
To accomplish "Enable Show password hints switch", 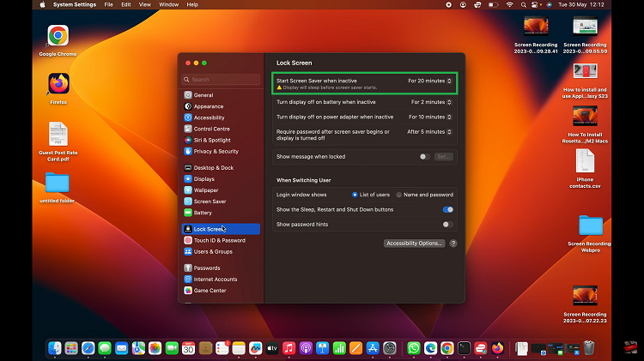I will click(x=447, y=225).
